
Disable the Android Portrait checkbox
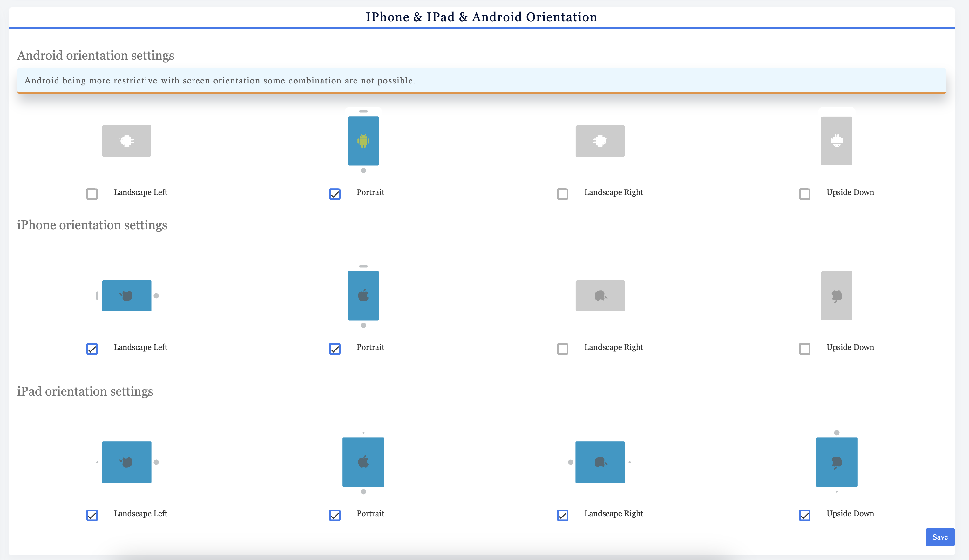335,194
